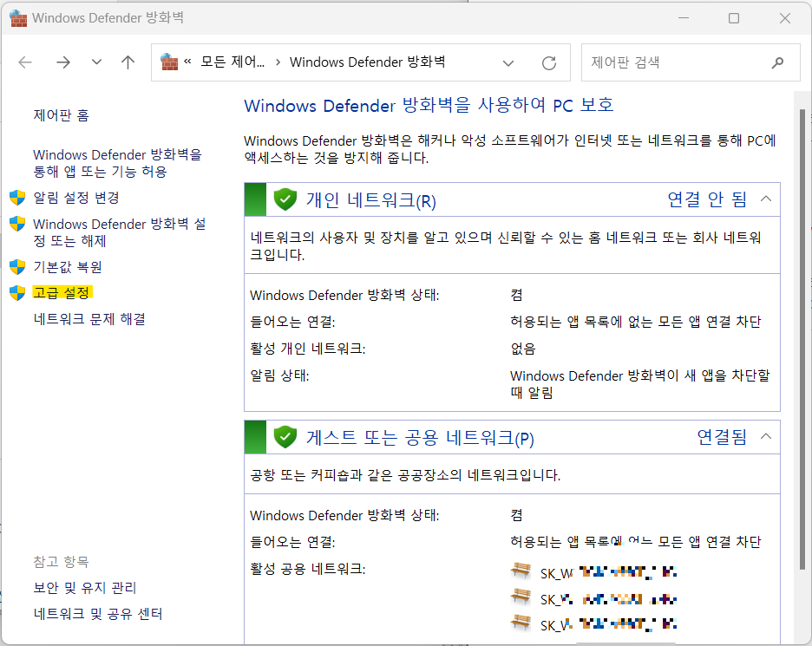Collapse the private network section chevron
812x646 pixels.
click(766, 199)
